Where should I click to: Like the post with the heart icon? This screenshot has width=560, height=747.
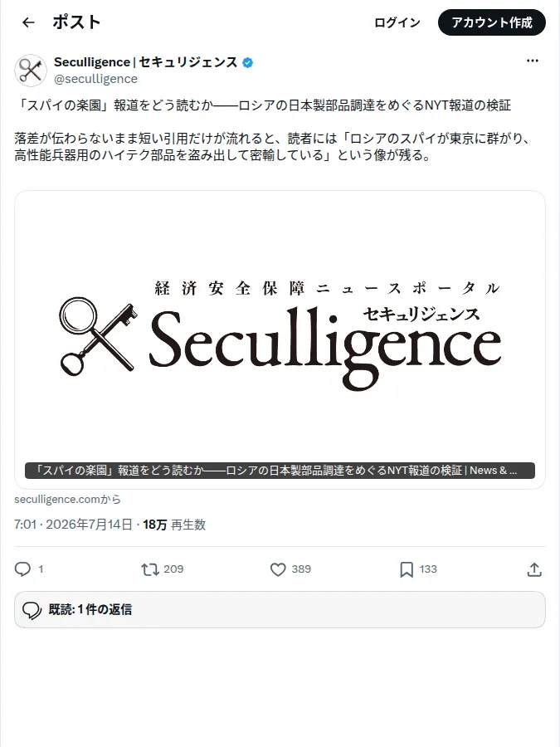point(278,569)
